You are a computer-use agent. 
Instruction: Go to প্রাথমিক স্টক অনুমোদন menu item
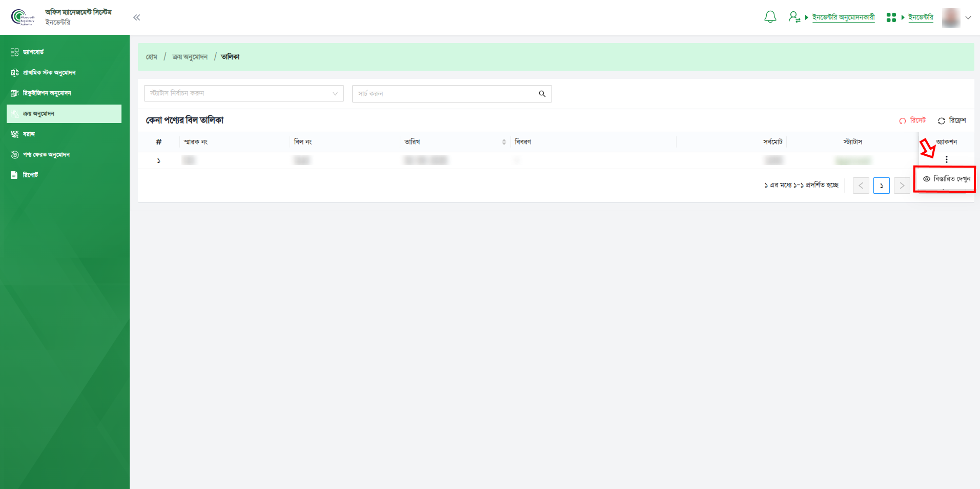[49, 73]
